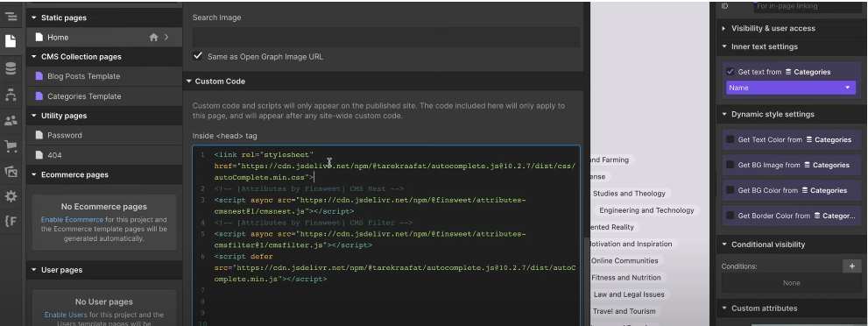
Task: Collapse CMS Collection pages section
Action: [x=34, y=56]
